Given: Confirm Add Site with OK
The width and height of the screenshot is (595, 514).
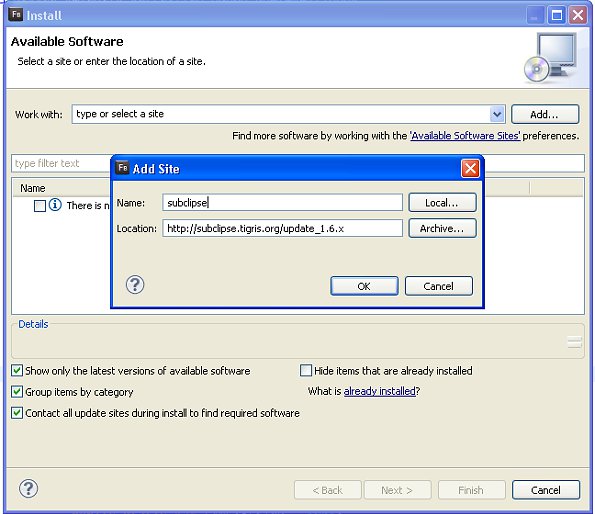Looking at the screenshot, I should (364, 286).
